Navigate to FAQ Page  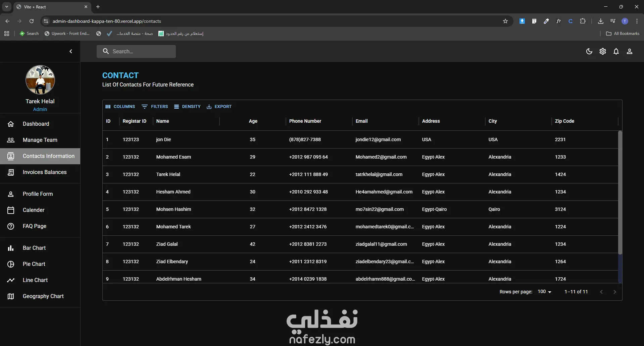40,226
